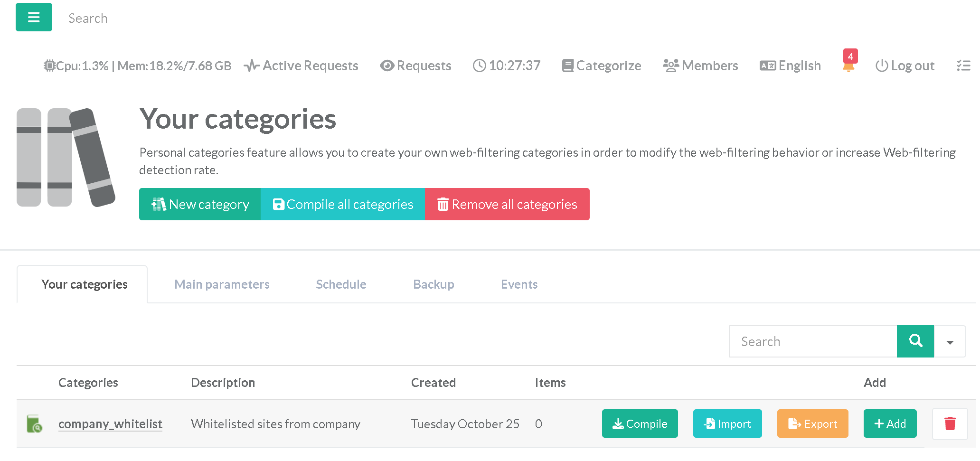Open the hamburger menu button
The height and width of the screenshot is (461, 980).
tap(34, 18)
